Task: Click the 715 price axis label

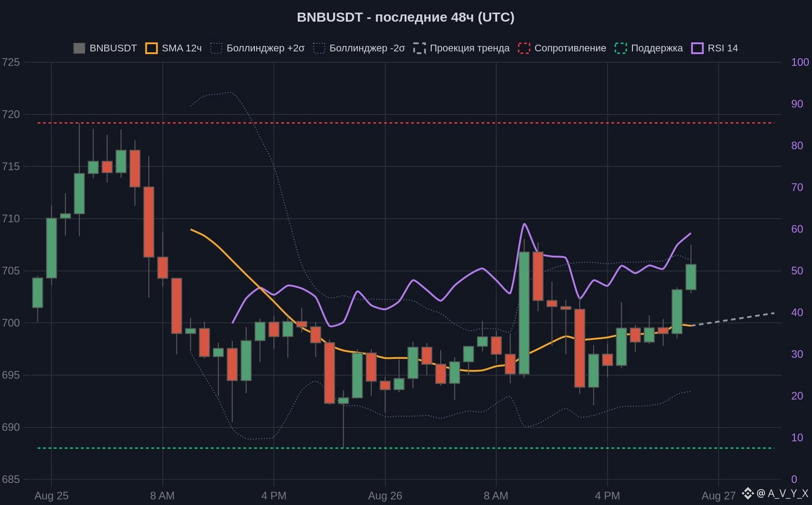Action: coord(11,166)
